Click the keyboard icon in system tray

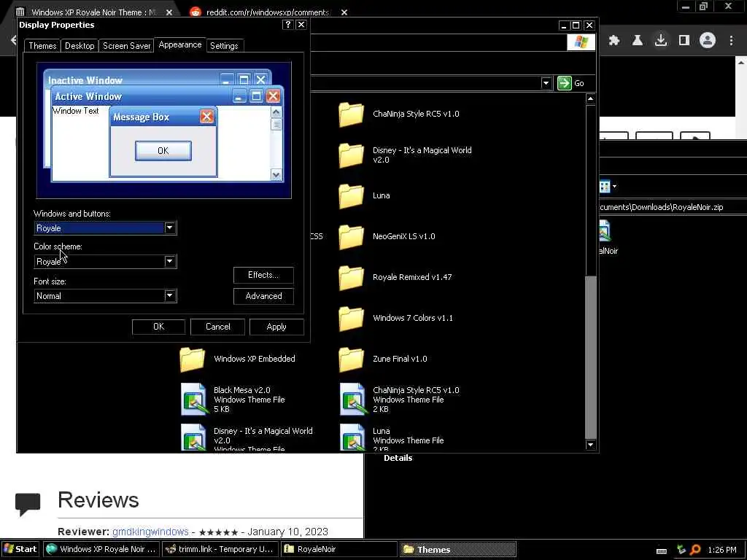(661, 551)
